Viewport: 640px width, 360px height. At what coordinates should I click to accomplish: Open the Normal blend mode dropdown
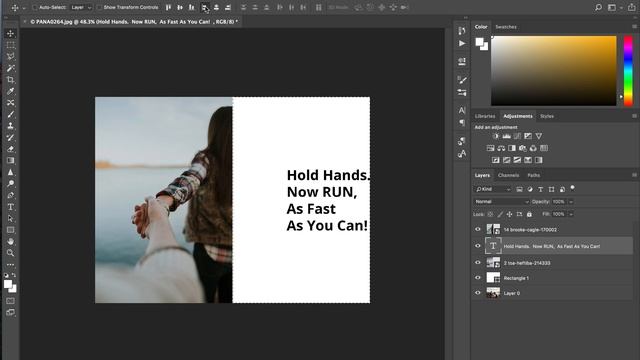pos(502,202)
